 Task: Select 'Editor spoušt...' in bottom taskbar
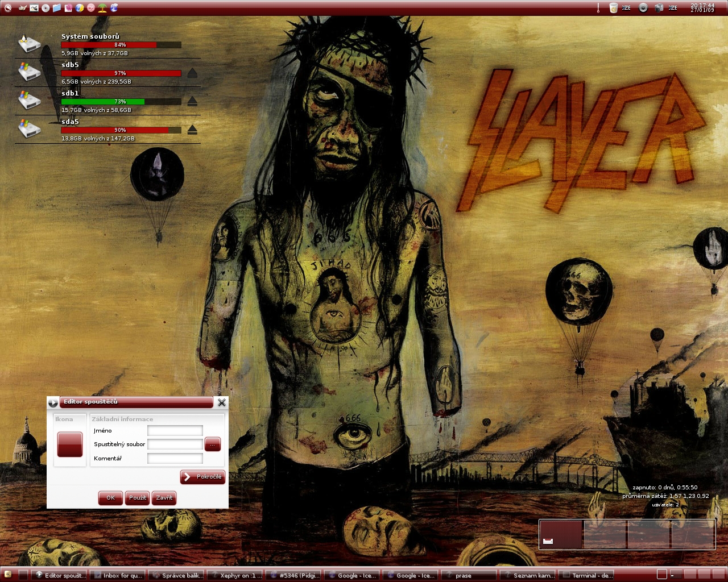click(x=60, y=575)
